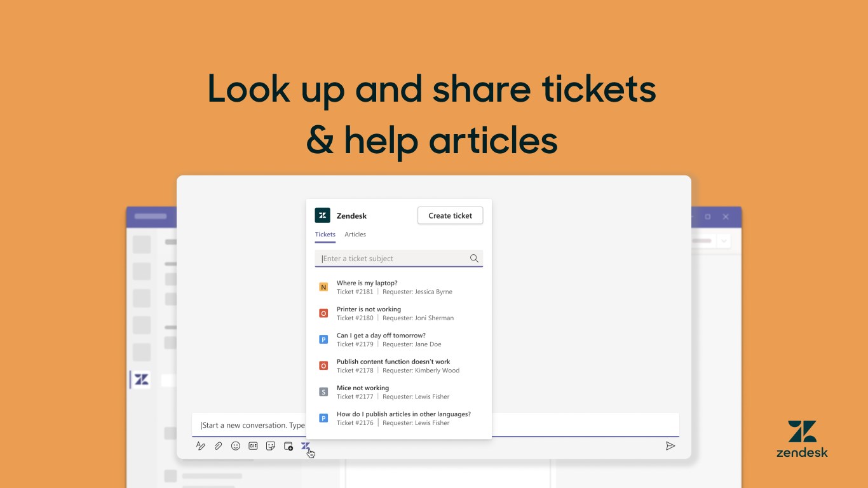This screenshot has width=868, height=488.
Task: Click the search magnifier icon
Action: 474,259
